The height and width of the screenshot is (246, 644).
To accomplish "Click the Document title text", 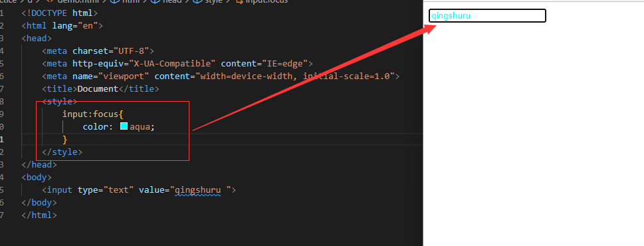I will point(98,89).
